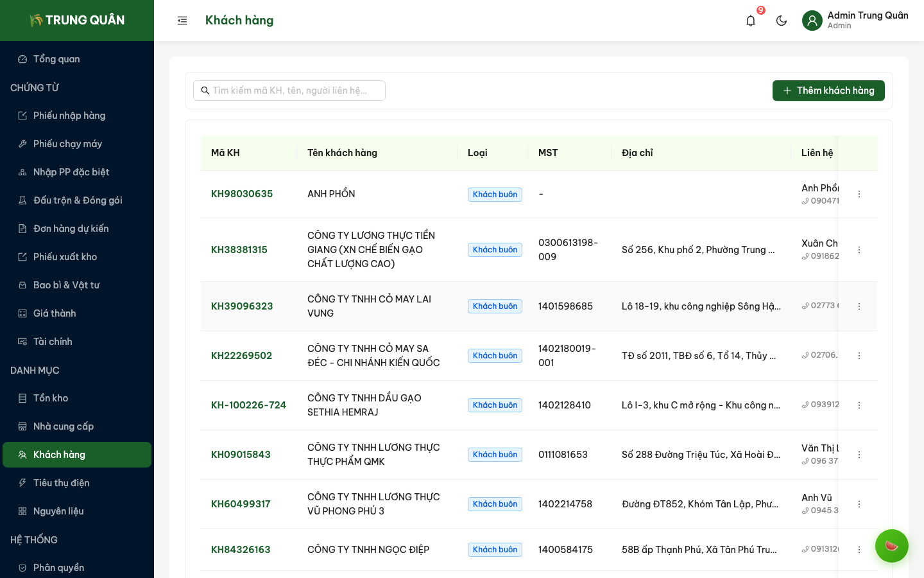Open actions menu for KH39096323 row
924x578 pixels.
pos(859,306)
